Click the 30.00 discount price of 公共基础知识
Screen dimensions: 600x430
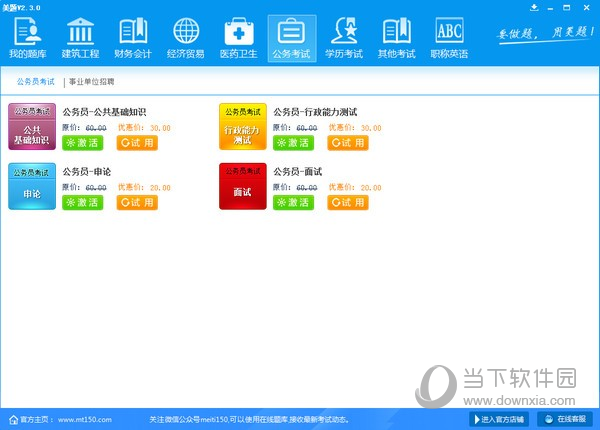[160, 128]
